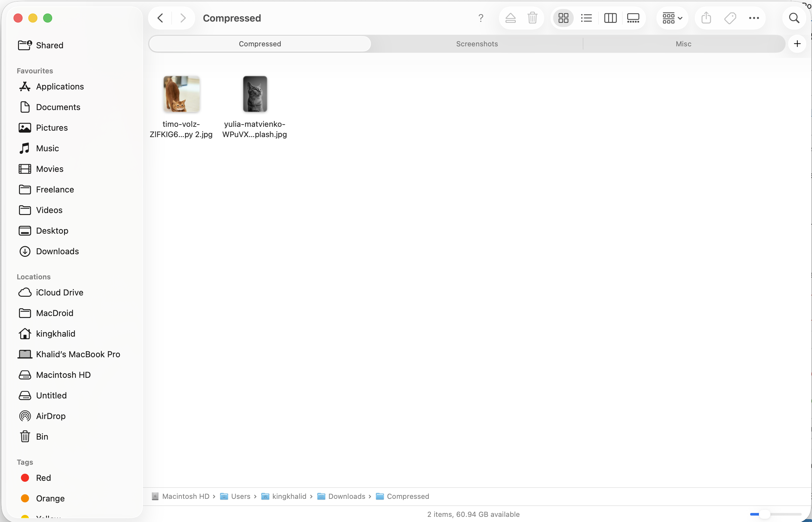Screen dimensions: 812x522
Task: Click the Favourites section header
Action: [35, 71]
